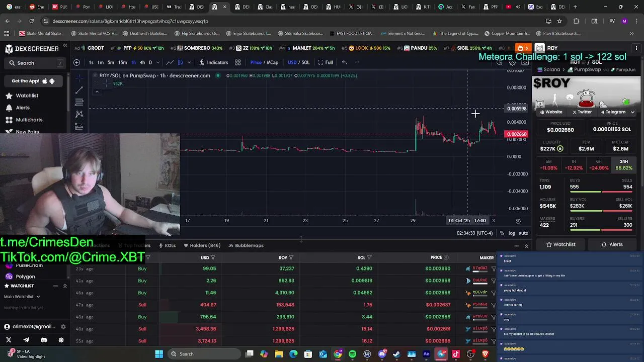Toggle Price / MCap chart display
The image size is (644, 362).
coord(264,62)
